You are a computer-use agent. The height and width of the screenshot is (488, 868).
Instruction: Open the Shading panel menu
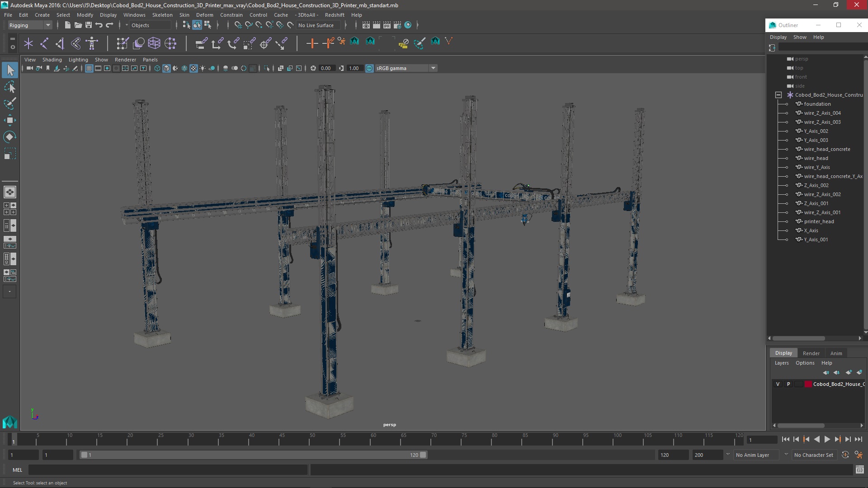[52, 60]
